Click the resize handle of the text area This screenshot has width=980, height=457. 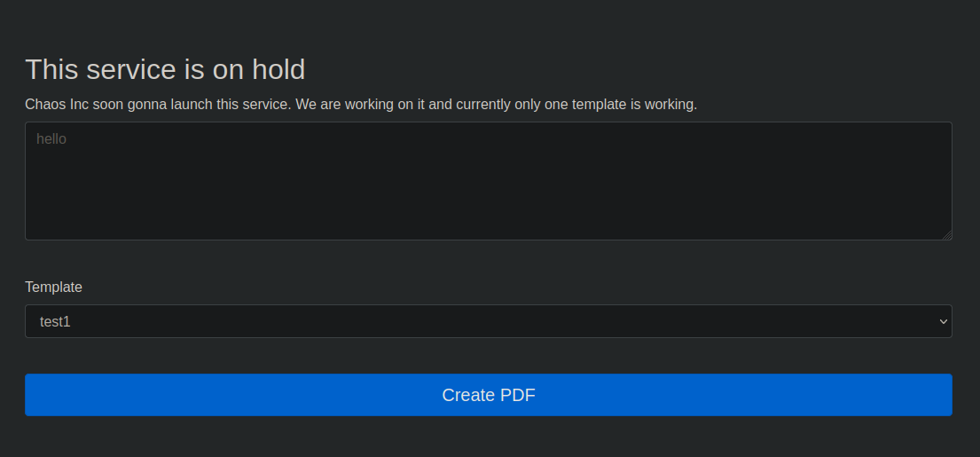947,235
